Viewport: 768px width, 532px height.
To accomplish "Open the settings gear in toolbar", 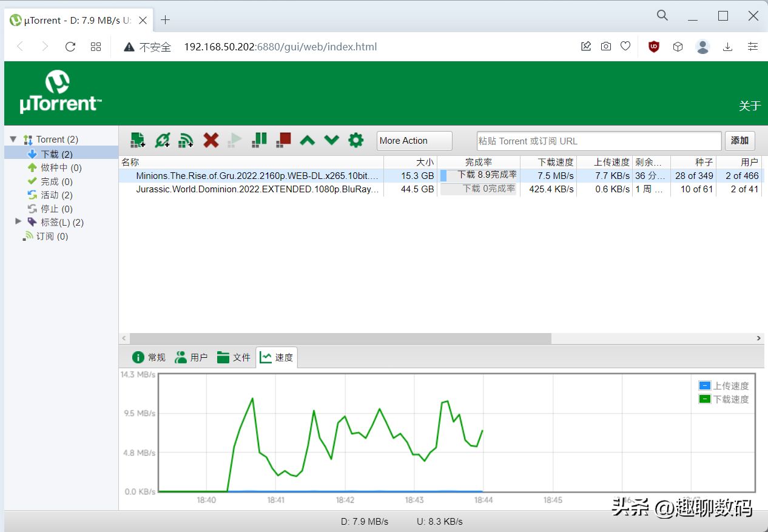I will click(355, 140).
